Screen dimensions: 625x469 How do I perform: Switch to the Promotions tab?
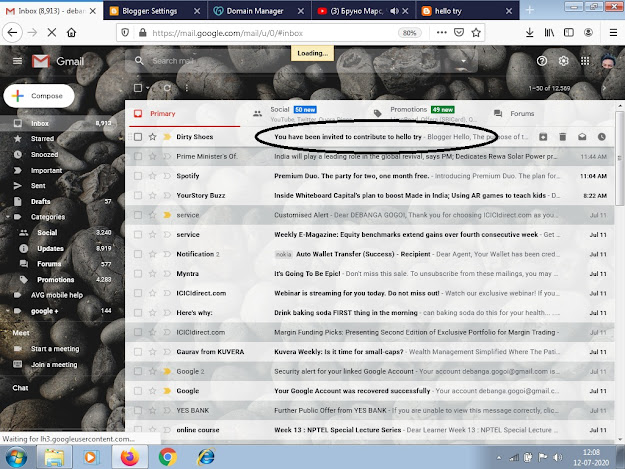click(424, 114)
